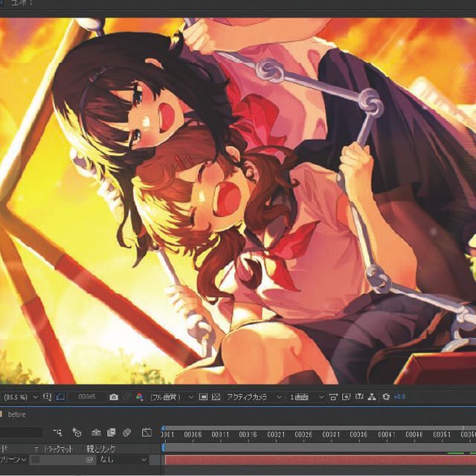This screenshot has width=476, height=476.
Task: Click the current time display 00065
Action: pos(87,396)
